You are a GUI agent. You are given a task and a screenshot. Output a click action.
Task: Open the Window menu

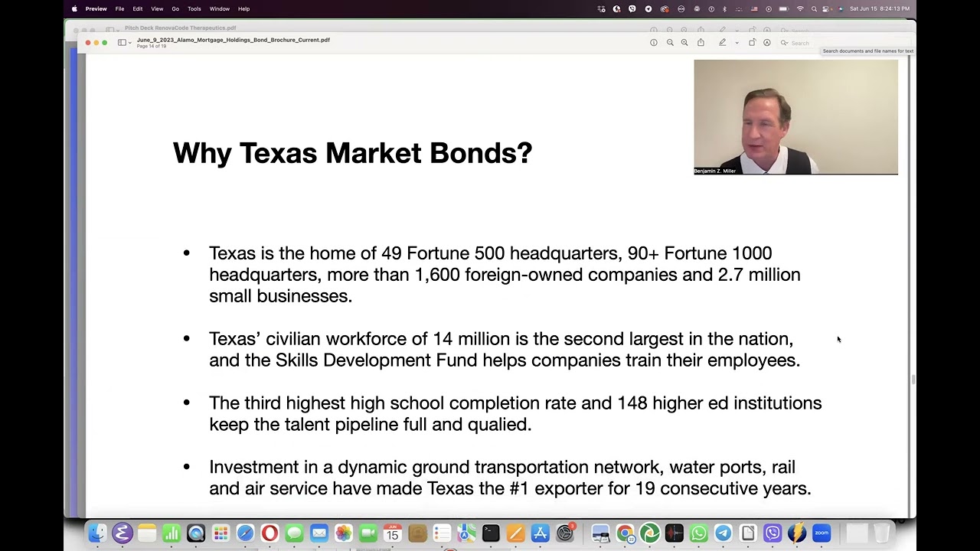(219, 8)
